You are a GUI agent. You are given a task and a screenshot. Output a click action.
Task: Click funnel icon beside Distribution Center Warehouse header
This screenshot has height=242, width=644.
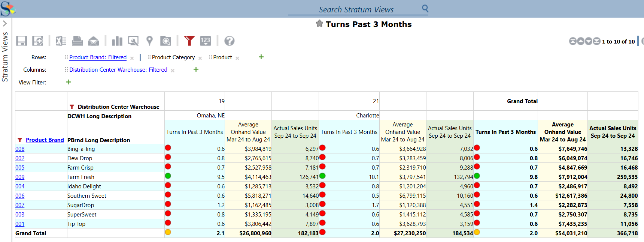tap(72, 107)
